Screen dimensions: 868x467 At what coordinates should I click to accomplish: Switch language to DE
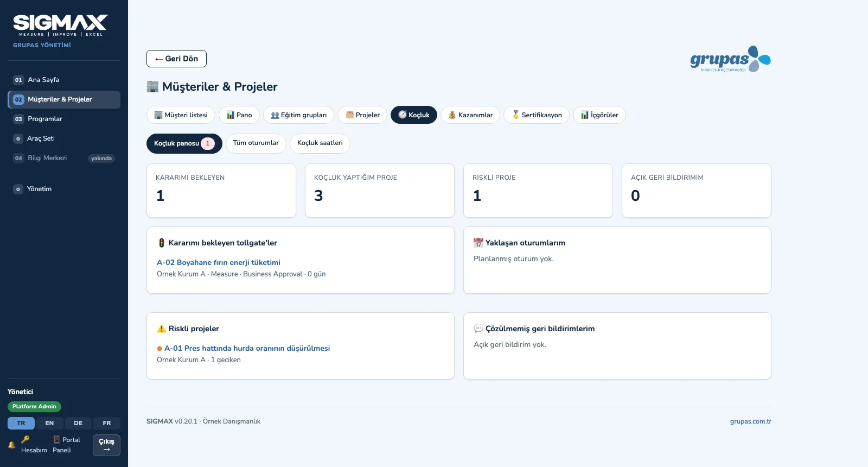(x=78, y=423)
